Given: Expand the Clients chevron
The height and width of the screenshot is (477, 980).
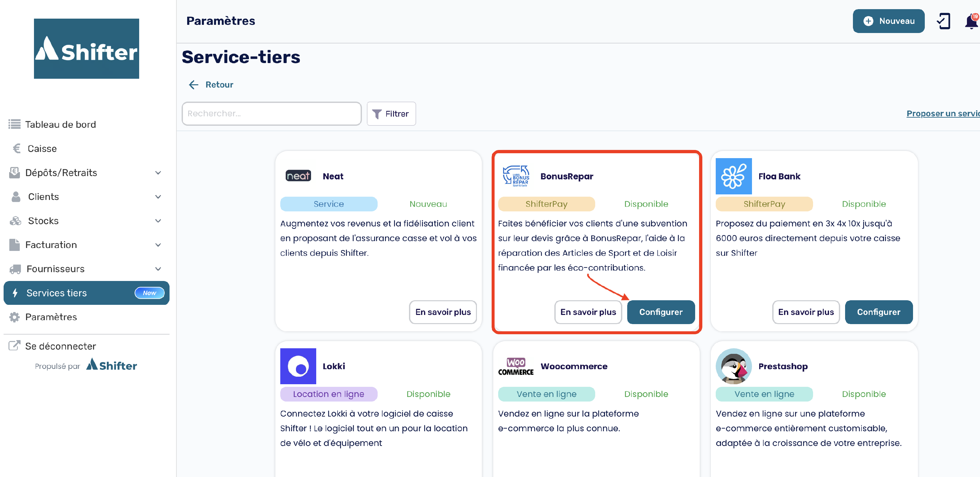Looking at the screenshot, I should point(158,197).
